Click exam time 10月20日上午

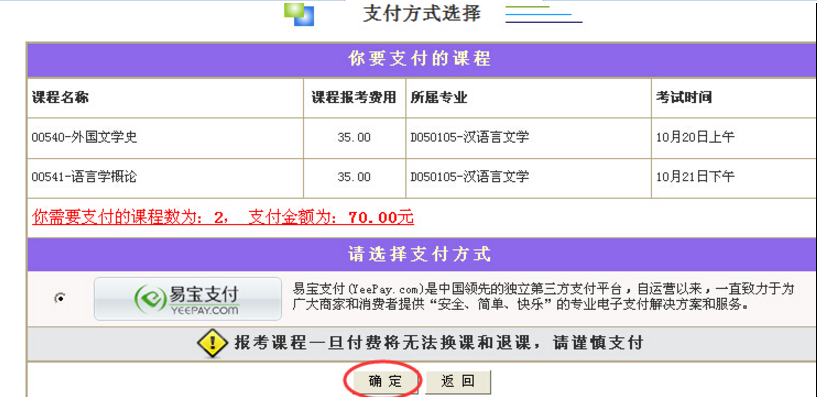pos(695,138)
